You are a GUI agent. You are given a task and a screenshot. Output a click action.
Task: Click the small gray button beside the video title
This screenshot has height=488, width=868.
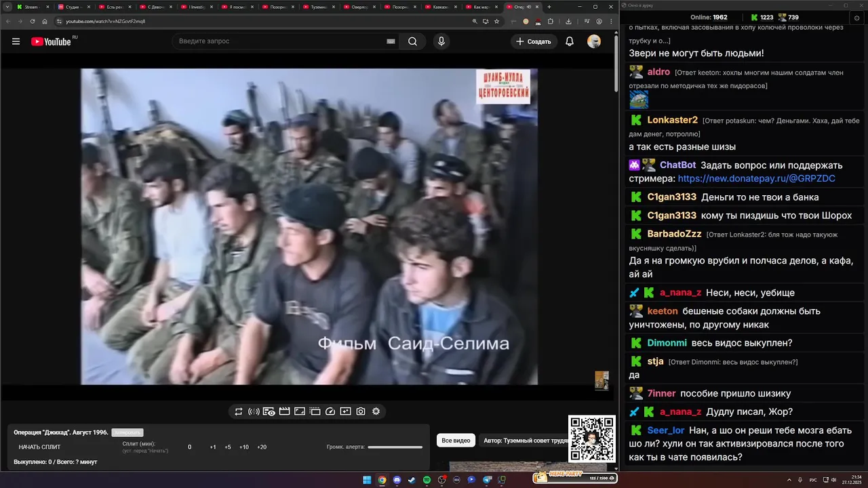pyautogui.click(x=127, y=432)
